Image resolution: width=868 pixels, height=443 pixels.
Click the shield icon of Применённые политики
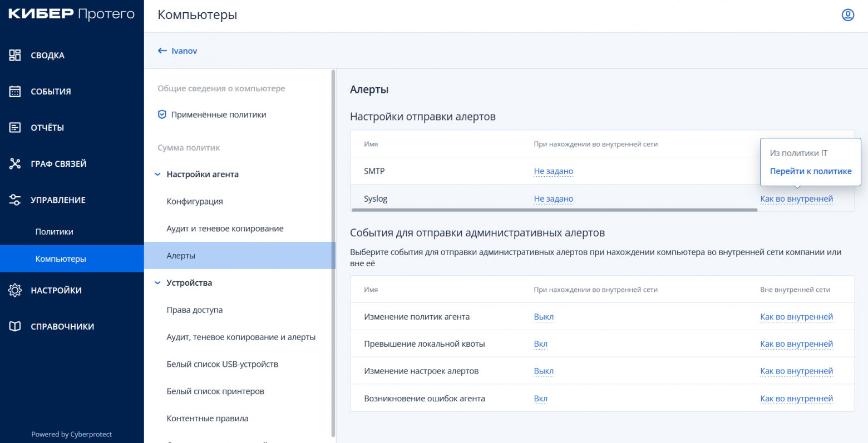[162, 115]
